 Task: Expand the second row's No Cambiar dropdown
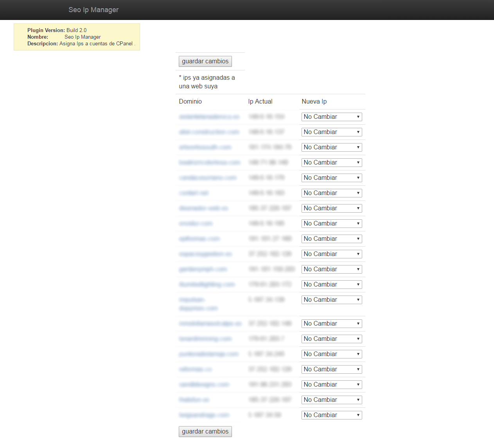[x=331, y=132]
